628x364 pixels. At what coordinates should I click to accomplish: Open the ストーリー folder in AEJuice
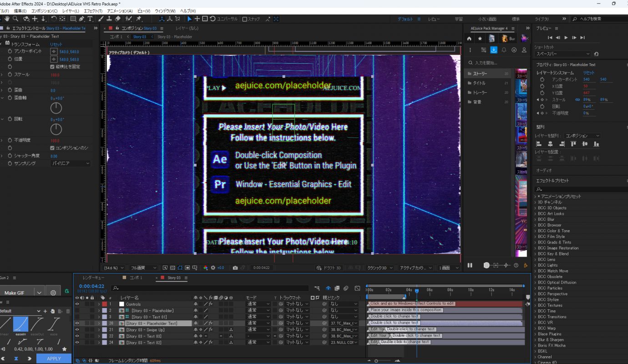(489, 73)
